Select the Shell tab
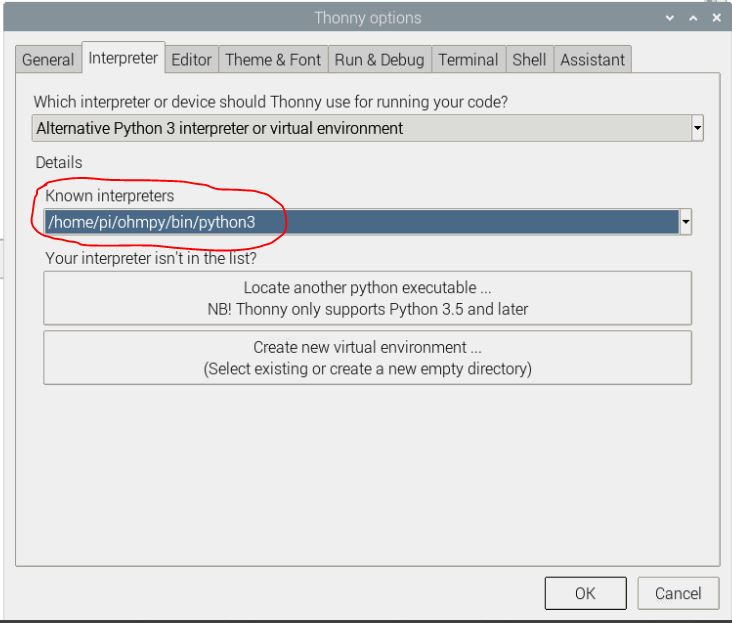 [x=529, y=59]
